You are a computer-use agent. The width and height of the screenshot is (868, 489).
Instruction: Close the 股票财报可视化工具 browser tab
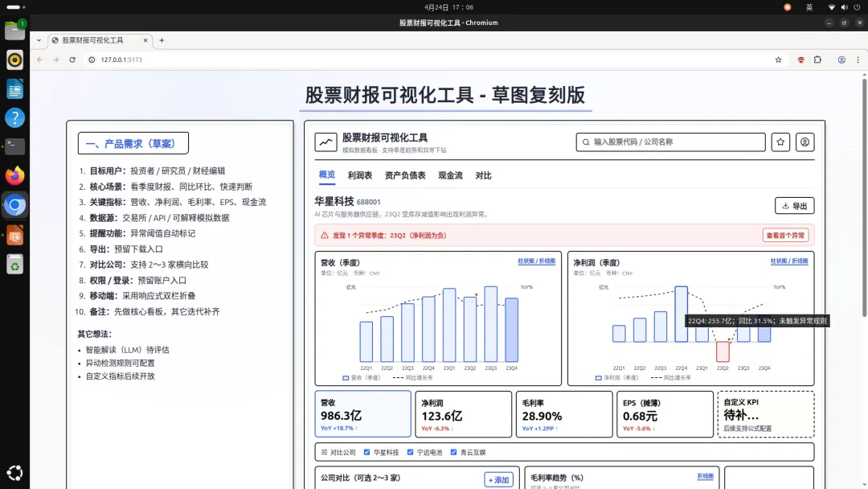[x=145, y=40]
